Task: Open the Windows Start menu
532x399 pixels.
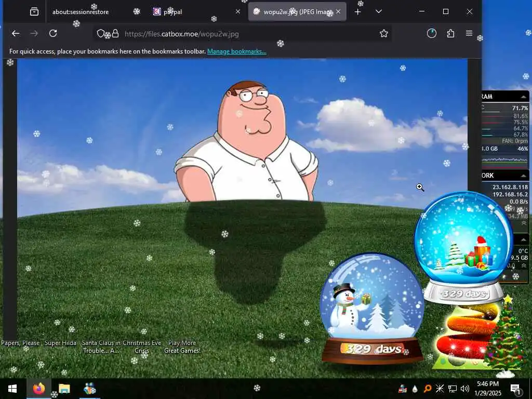Action: [x=13, y=389]
